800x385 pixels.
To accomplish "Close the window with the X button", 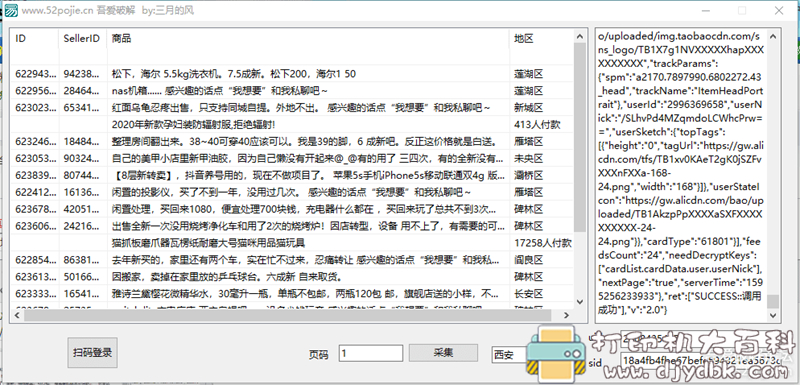I will click(779, 10).
